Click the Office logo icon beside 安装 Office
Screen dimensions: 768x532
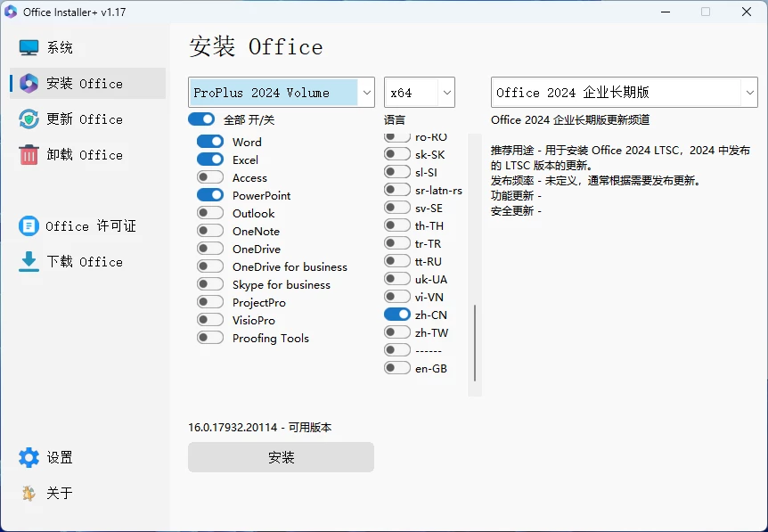(29, 84)
